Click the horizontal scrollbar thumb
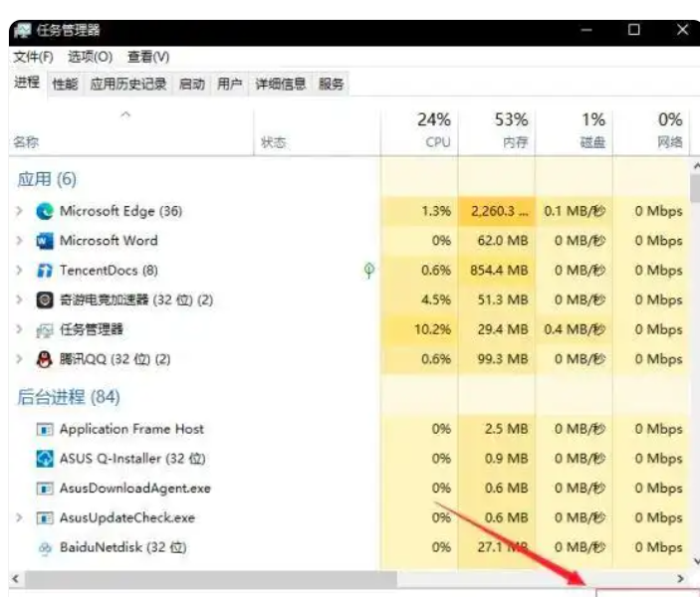 [x=211, y=579]
